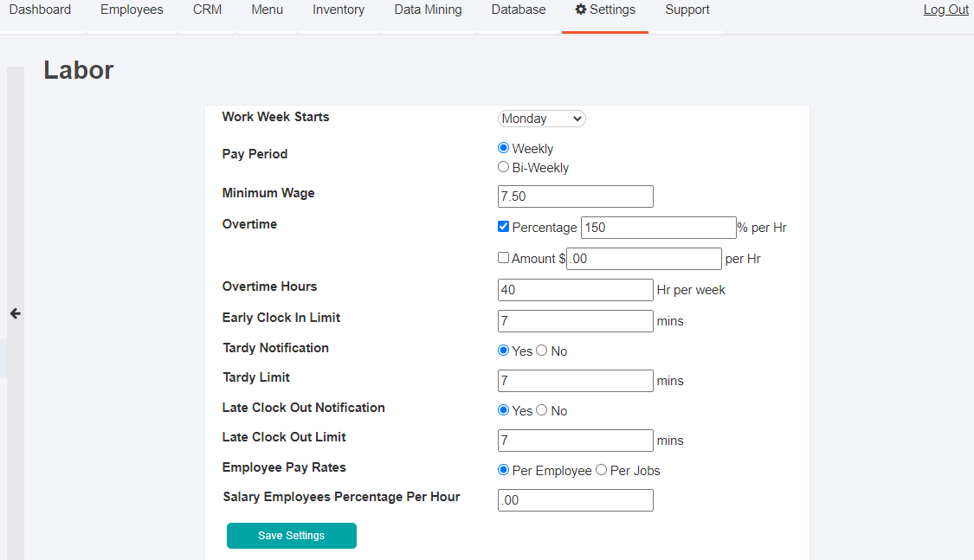Open the Work Week Starts dropdown
Image resolution: width=974 pixels, height=560 pixels.
coord(541,119)
